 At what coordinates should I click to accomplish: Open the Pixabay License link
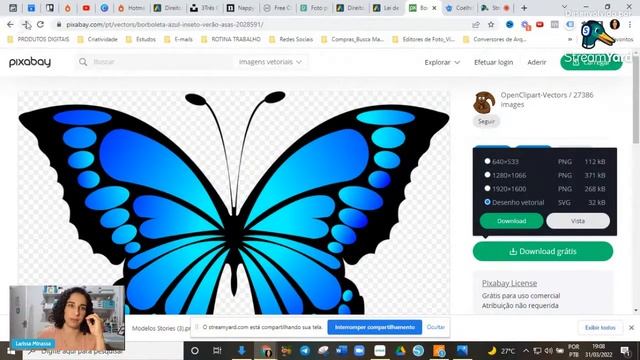(509, 283)
